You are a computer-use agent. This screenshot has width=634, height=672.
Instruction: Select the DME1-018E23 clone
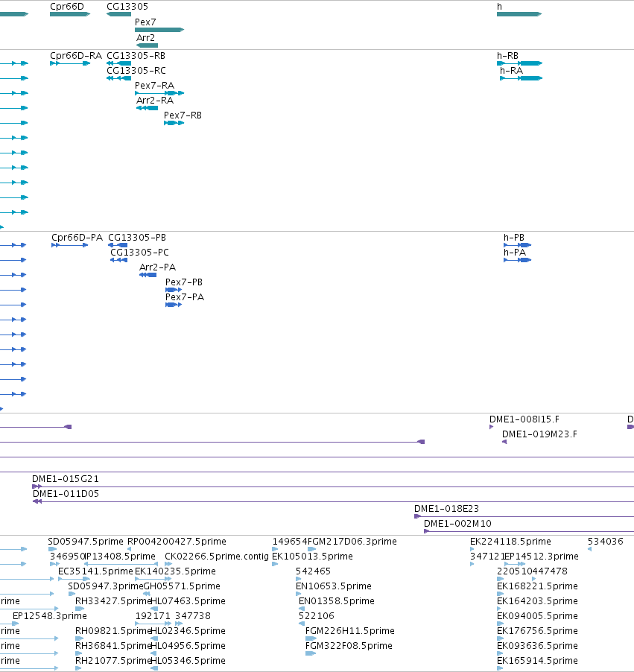click(524, 516)
